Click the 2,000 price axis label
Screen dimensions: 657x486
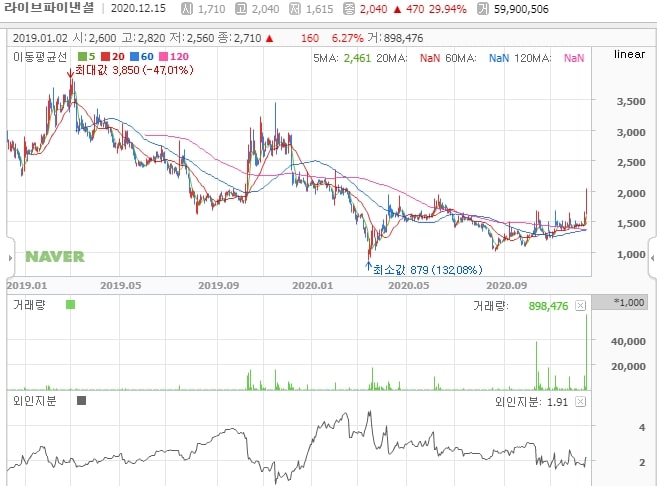631,194
